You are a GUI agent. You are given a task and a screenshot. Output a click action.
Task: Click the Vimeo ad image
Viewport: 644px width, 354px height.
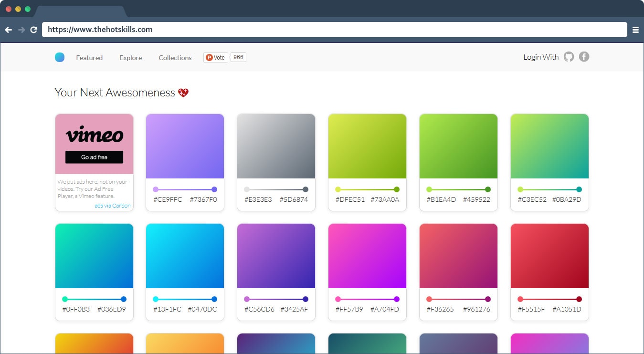point(94,144)
